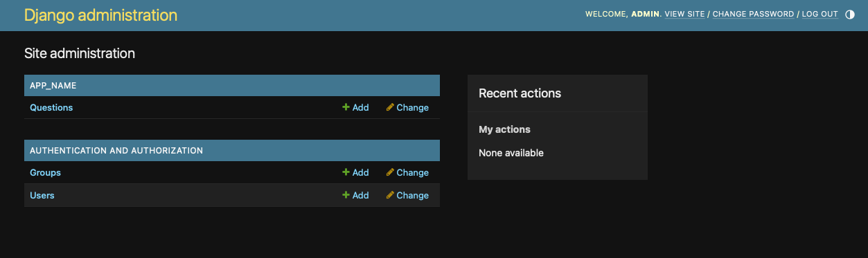
Task: Click the pencil icon for Groups
Action: coord(390,172)
